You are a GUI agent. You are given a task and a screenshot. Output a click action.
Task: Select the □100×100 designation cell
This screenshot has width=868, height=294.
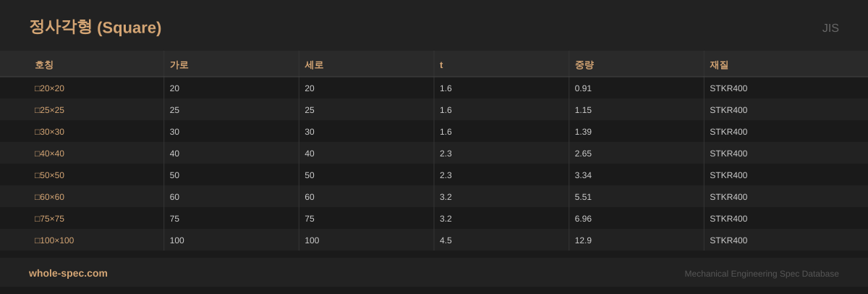54,240
